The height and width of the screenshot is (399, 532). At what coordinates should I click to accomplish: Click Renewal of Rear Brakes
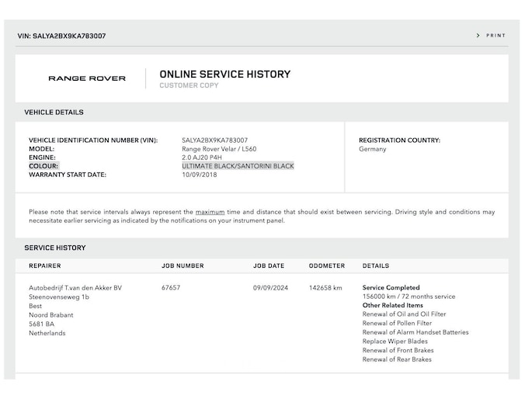click(397, 359)
